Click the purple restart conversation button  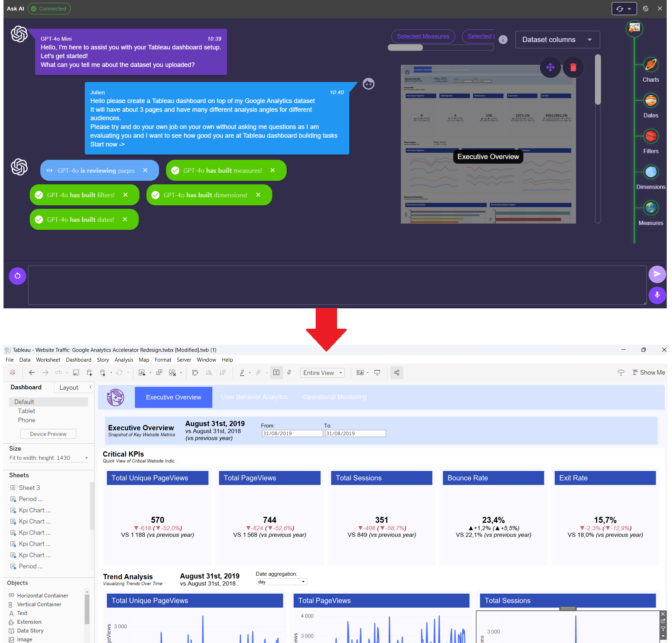[x=18, y=276]
